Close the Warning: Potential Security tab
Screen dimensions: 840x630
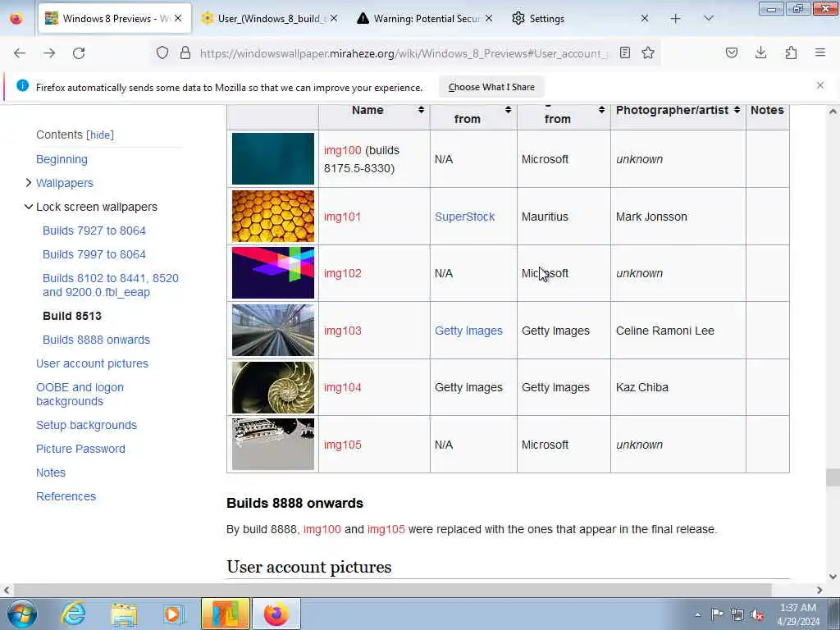pos(489,18)
